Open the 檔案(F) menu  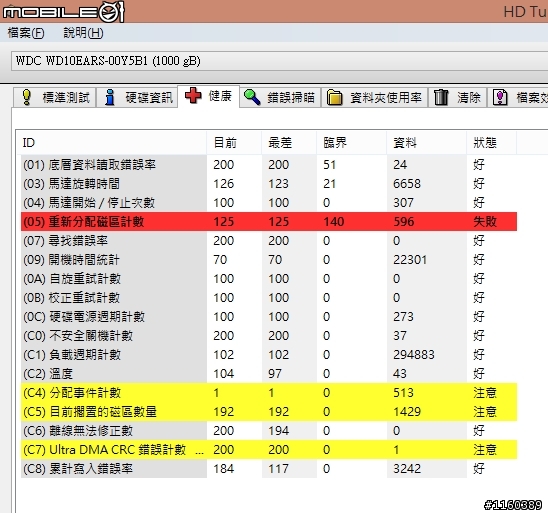point(26,33)
